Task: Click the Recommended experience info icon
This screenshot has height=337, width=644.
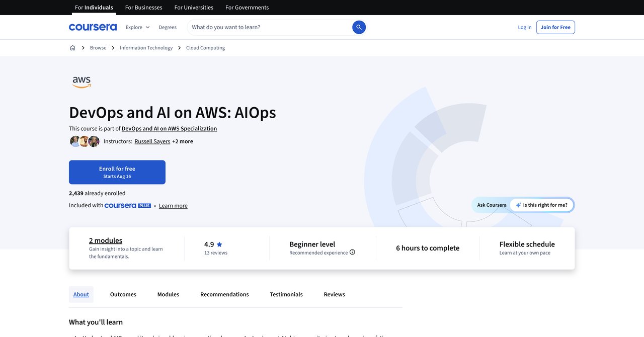Action: coord(352,252)
